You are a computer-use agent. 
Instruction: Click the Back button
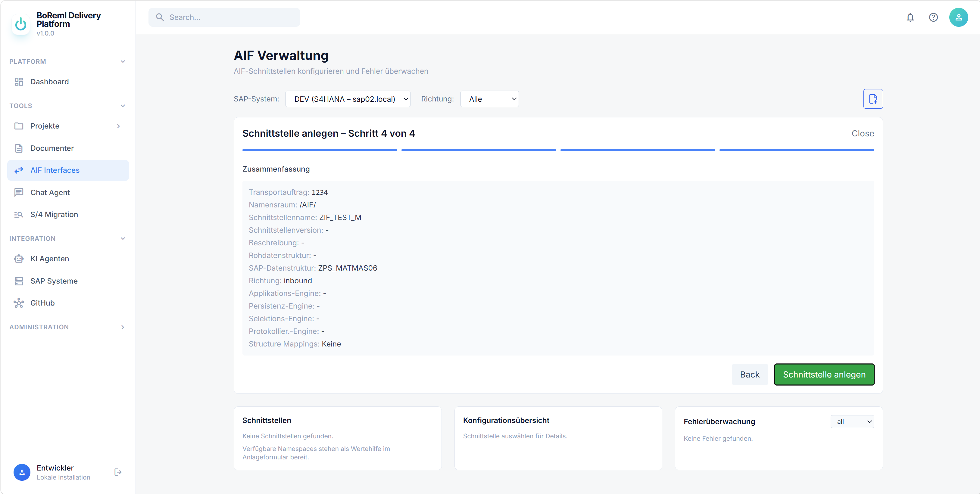click(750, 374)
